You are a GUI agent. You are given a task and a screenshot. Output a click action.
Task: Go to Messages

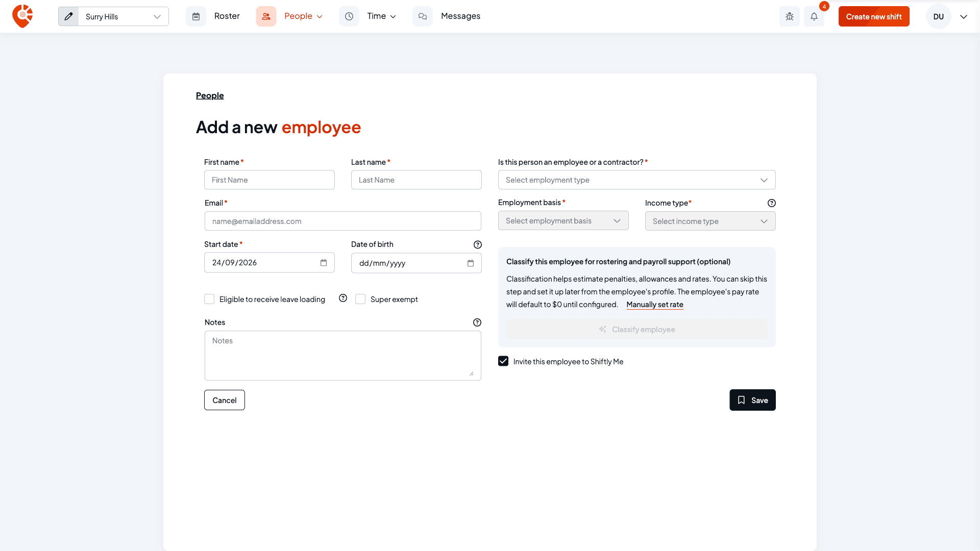(x=460, y=16)
